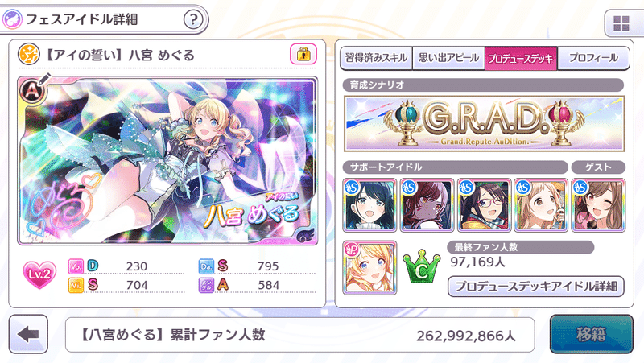Switch to 習得済みスキル tab
Viewport: 644px width, 363px height.
tap(376, 58)
